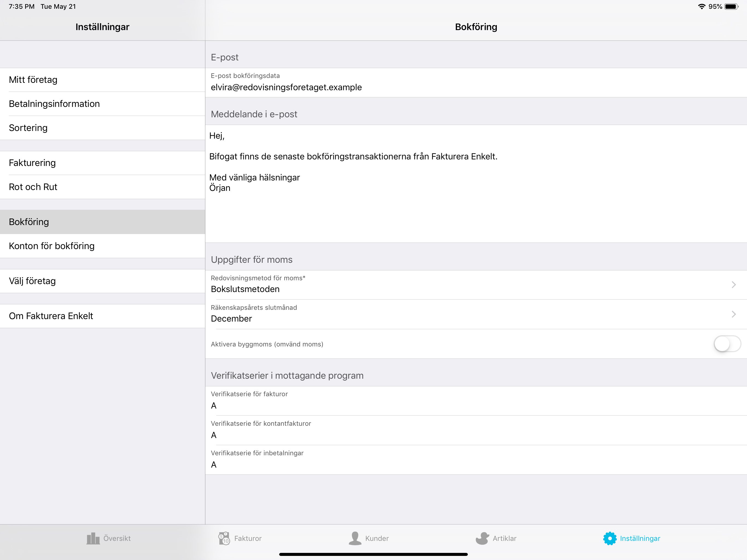Viewport: 747px width, 560px height.
Task: Tap the Artiklar duck icon
Action: pos(482,538)
